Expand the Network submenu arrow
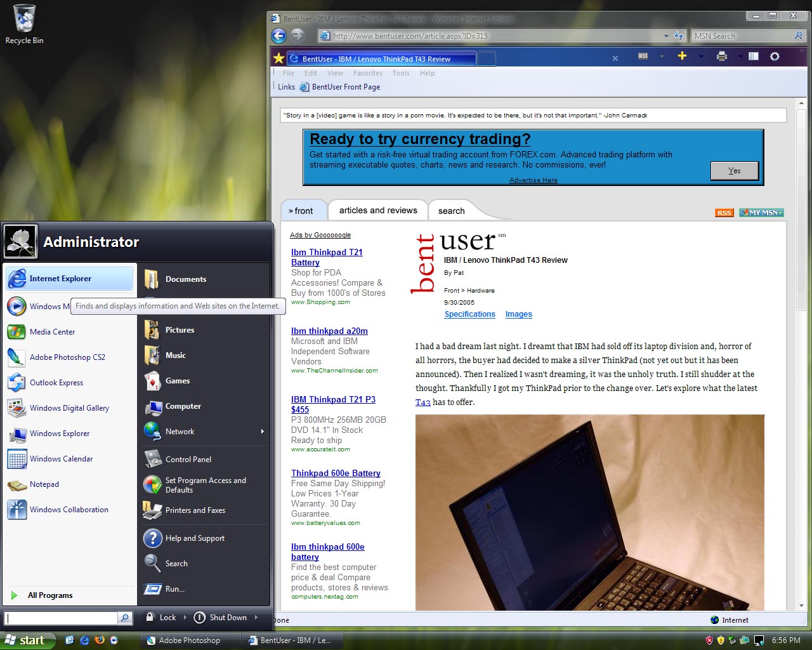Viewport: 812px width, 650px height. click(263, 432)
